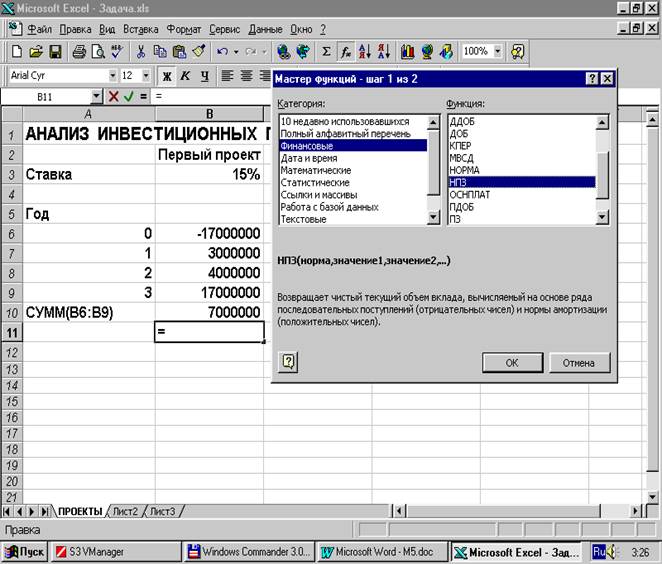662x564 pixels.
Task: Click OK in the function wizard
Action: [x=512, y=363]
